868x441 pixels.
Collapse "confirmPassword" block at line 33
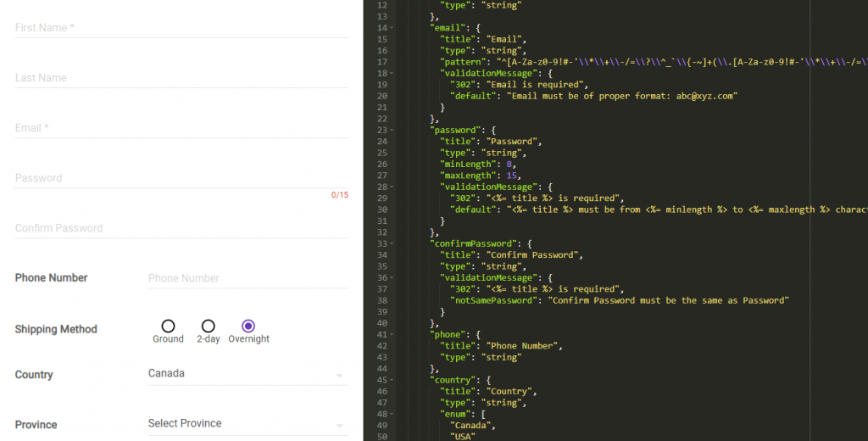[x=392, y=243]
